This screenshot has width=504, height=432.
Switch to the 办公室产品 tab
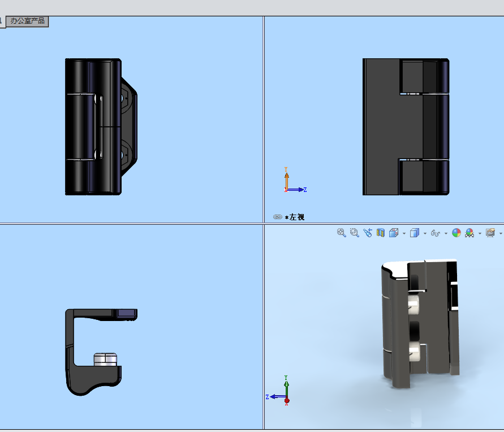[x=28, y=20]
